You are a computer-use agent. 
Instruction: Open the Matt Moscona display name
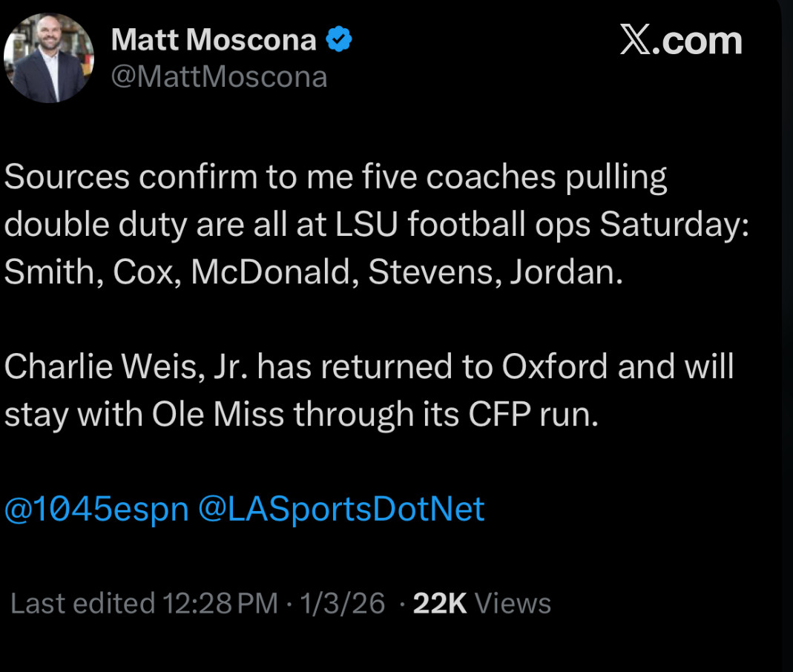[214, 40]
